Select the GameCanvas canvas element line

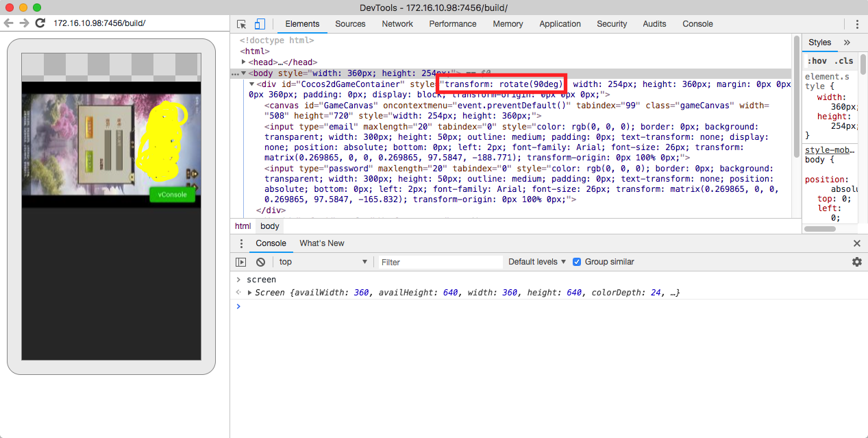(517, 110)
